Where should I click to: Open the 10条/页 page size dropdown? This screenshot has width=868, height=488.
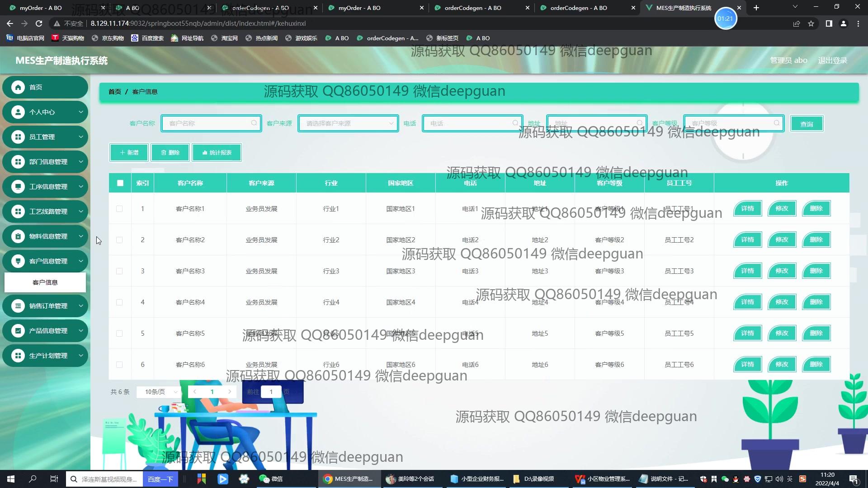point(158,392)
